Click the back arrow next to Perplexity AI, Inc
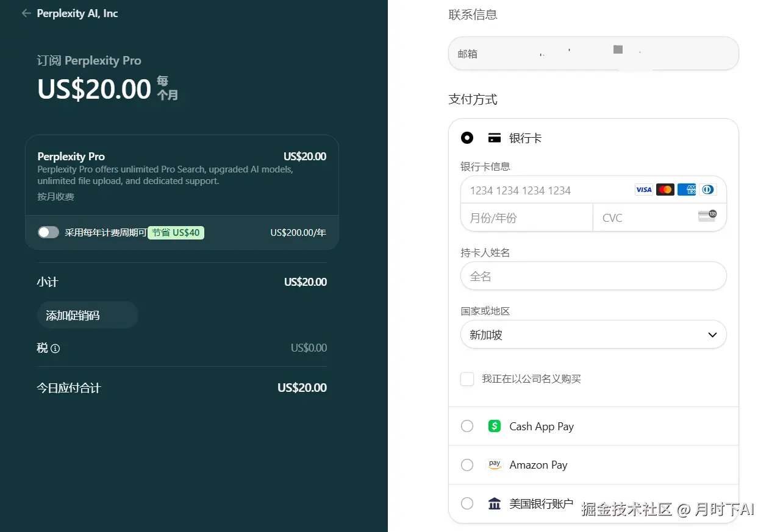The image size is (769, 532). (26, 13)
